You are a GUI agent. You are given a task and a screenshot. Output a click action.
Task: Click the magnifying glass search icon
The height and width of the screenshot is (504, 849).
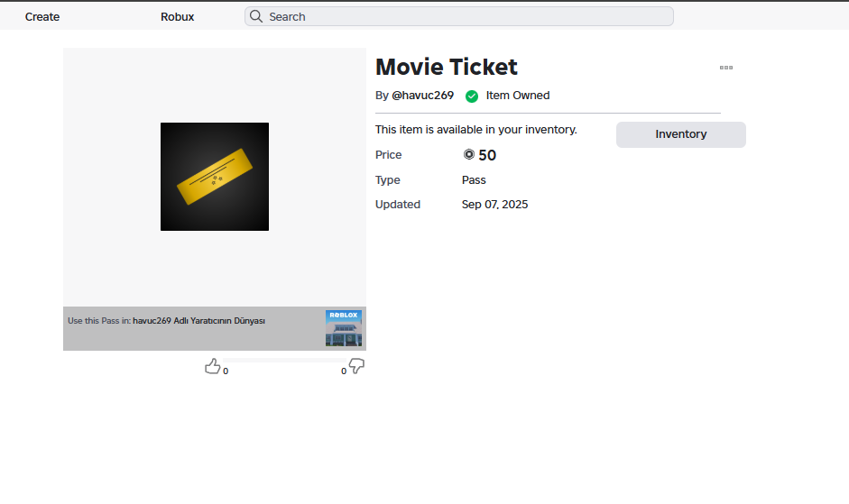(x=256, y=16)
